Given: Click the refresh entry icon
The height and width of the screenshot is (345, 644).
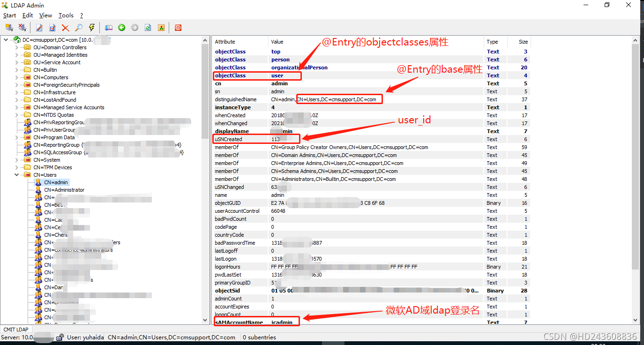Looking at the screenshot, I should pos(148,28).
